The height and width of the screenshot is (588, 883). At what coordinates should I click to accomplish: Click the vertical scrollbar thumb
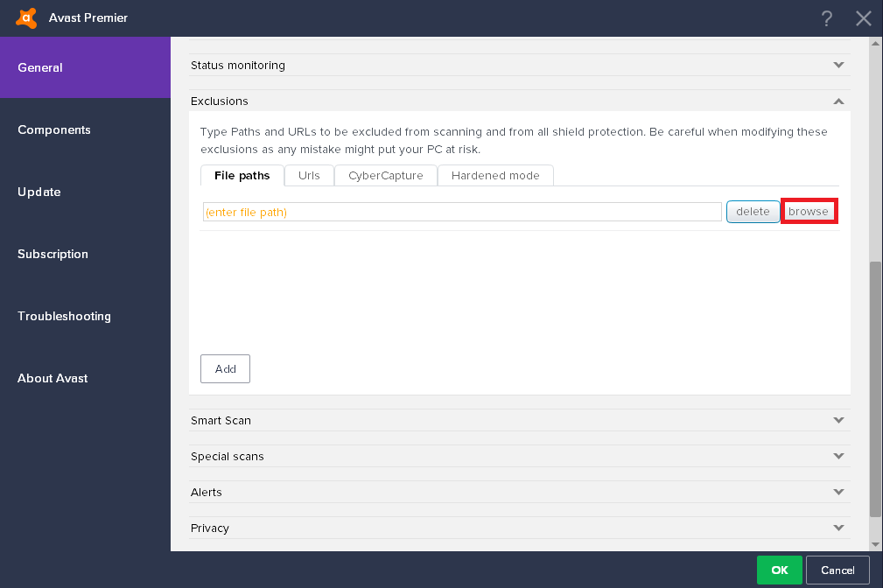tap(875, 388)
